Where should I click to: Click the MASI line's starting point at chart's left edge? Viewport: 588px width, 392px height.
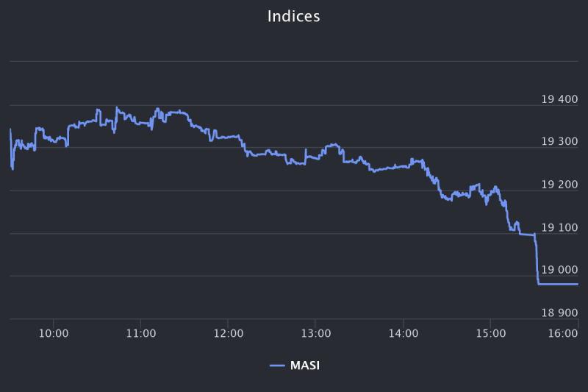coord(10,131)
